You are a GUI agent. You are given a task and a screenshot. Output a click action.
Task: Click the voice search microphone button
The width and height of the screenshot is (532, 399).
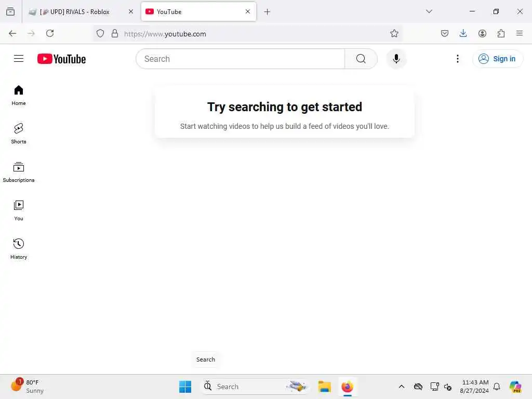tap(396, 59)
